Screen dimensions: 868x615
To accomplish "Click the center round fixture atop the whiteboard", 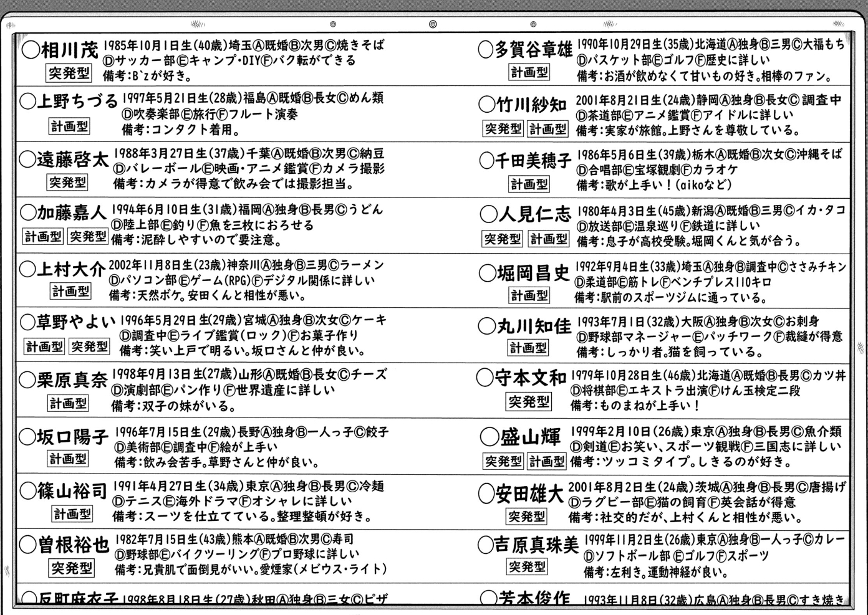I will click(x=433, y=24).
